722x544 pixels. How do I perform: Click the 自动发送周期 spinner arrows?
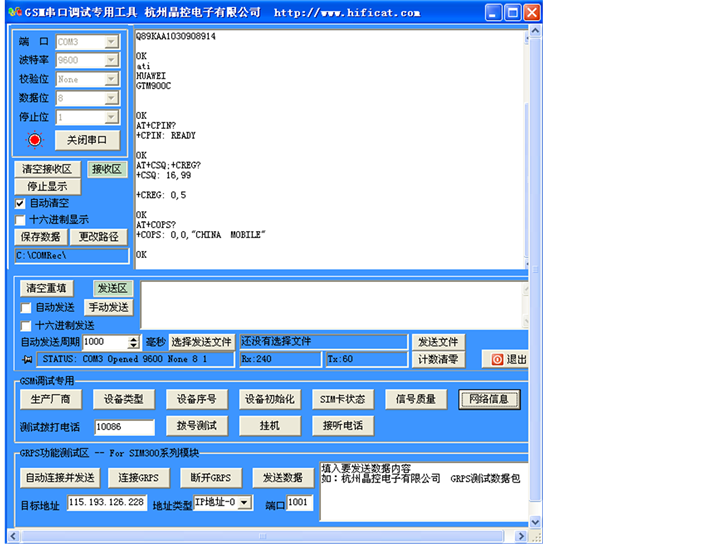(x=134, y=342)
